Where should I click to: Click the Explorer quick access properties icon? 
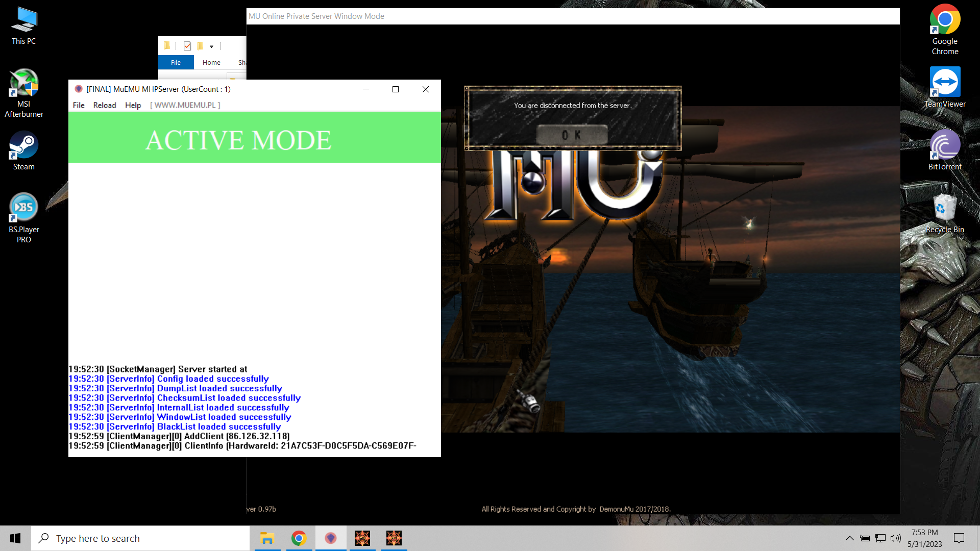[x=187, y=46]
